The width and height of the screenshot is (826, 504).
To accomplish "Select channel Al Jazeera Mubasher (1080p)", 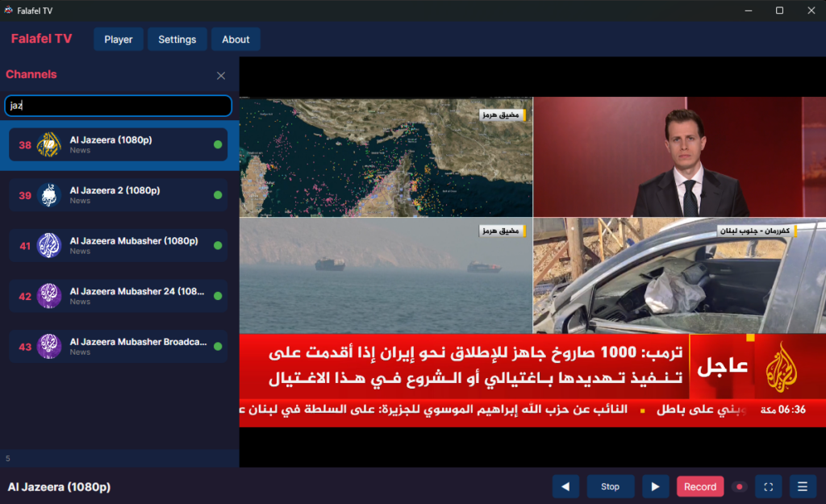I will point(118,246).
